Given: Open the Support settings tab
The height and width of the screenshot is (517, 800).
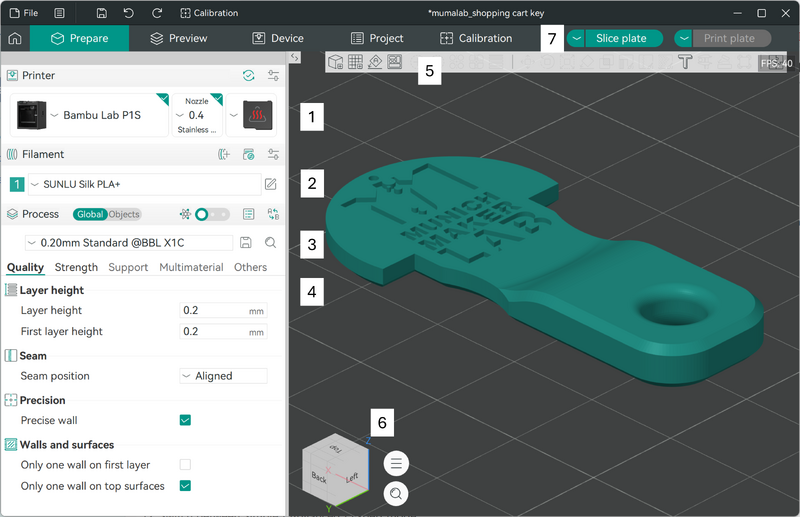Looking at the screenshot, I should pyautogui.click(x=128, y=267).
